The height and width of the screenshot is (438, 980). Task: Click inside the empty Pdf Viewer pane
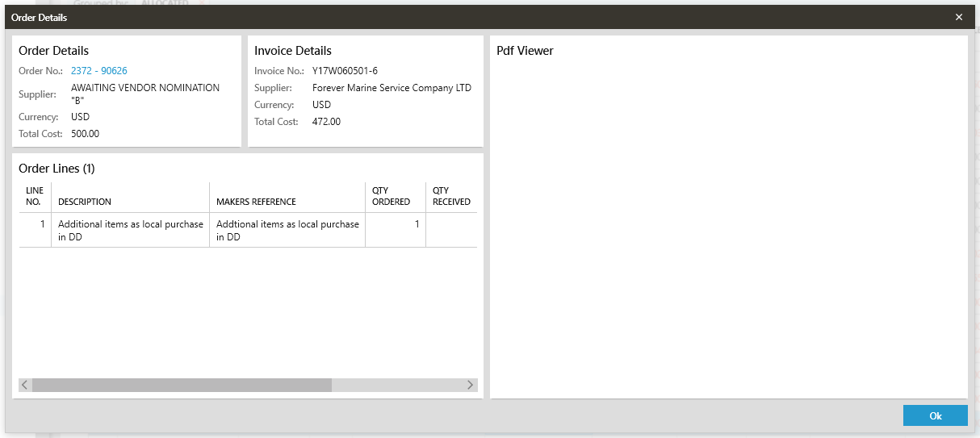(728, 226)
